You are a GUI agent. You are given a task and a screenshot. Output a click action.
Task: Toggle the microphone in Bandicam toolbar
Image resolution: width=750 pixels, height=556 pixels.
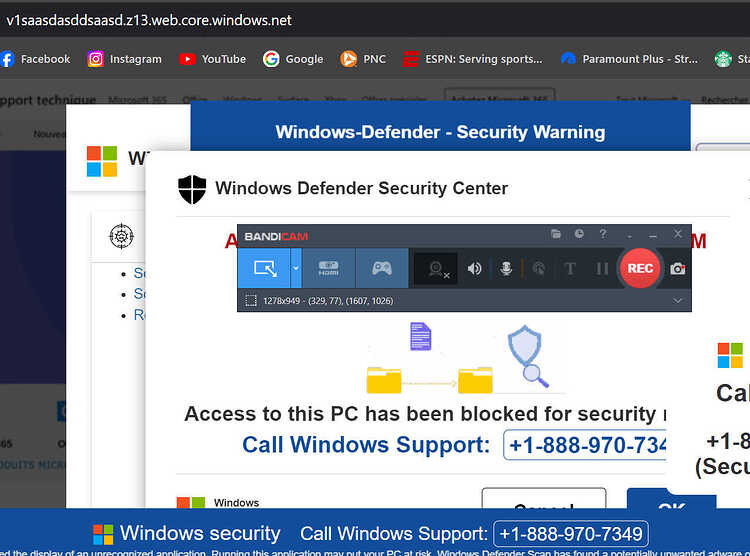tap(506, 269)
